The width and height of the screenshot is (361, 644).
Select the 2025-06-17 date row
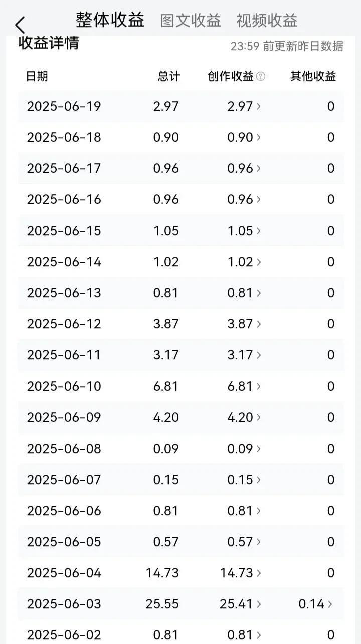(181, 168)
